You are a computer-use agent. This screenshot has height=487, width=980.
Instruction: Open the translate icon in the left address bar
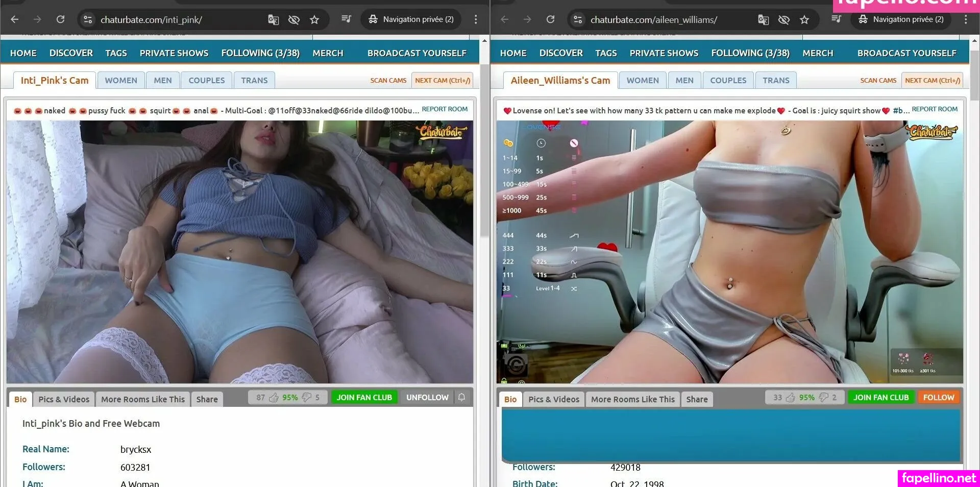[x=273, y=20]
